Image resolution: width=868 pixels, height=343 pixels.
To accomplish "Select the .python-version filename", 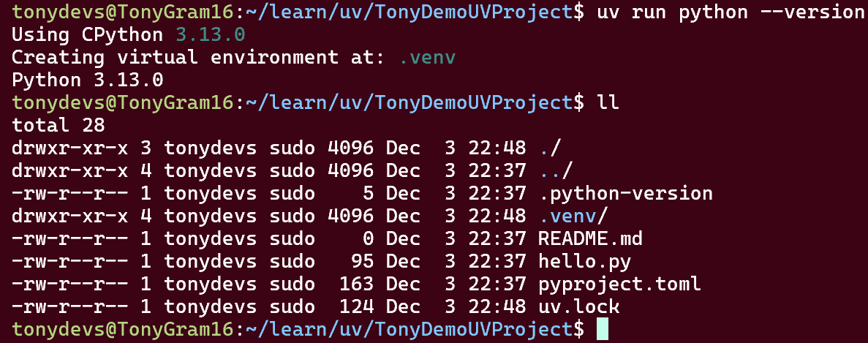I will coord(625,194).
